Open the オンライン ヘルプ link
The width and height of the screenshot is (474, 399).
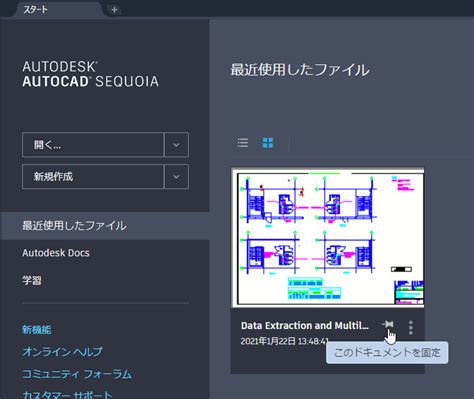tap(63, 352)
